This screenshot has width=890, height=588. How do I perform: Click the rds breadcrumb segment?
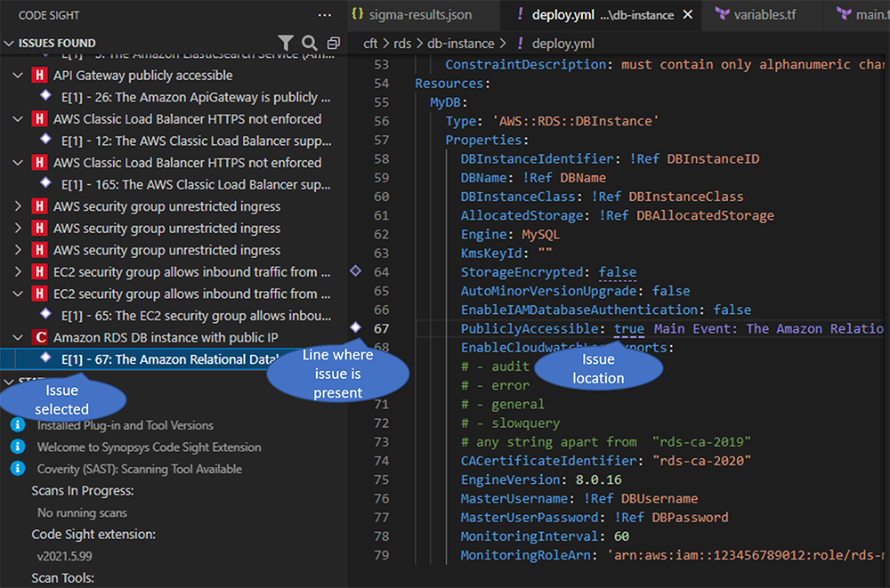point(402,43)
